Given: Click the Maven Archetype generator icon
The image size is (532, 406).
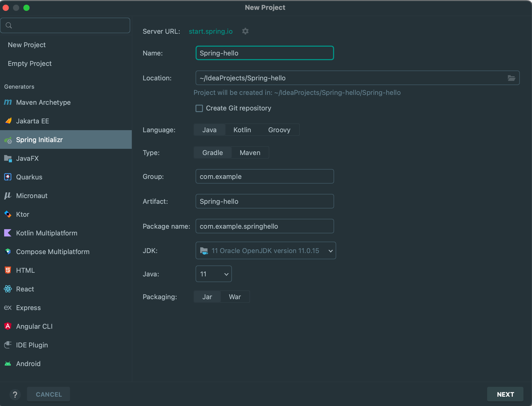Looking at the screenshot, I should (8, 102).
